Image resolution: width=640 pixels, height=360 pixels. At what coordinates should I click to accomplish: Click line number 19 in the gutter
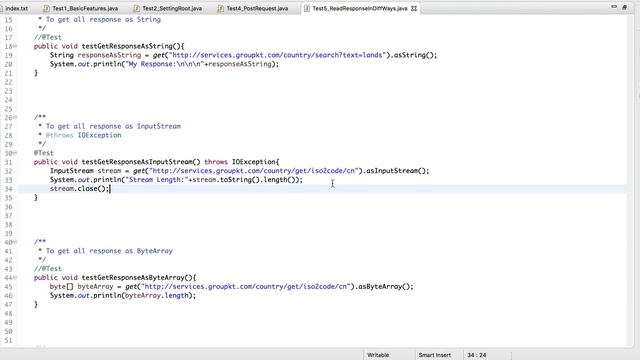pyautogui.click(x=9, y=55)
